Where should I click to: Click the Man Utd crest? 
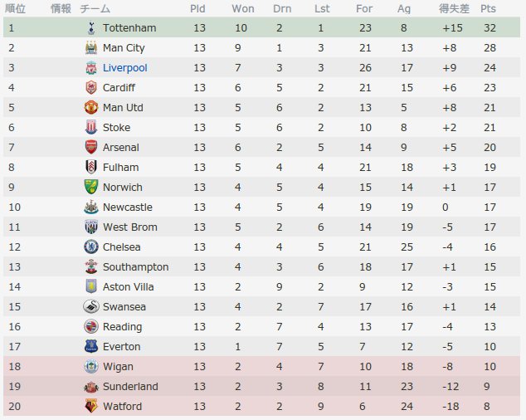click(91, 107)
